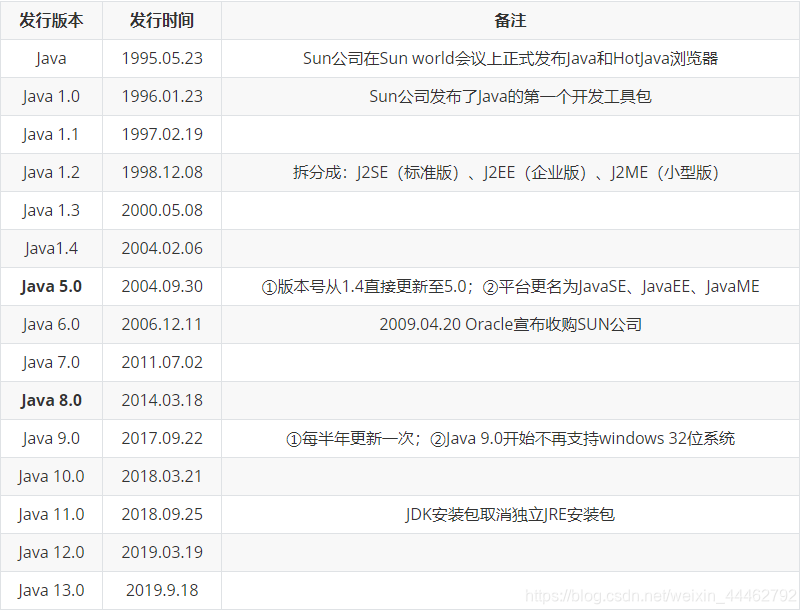
Task: Select the Java 10.0 version cell
Action: tap(51, 477)
